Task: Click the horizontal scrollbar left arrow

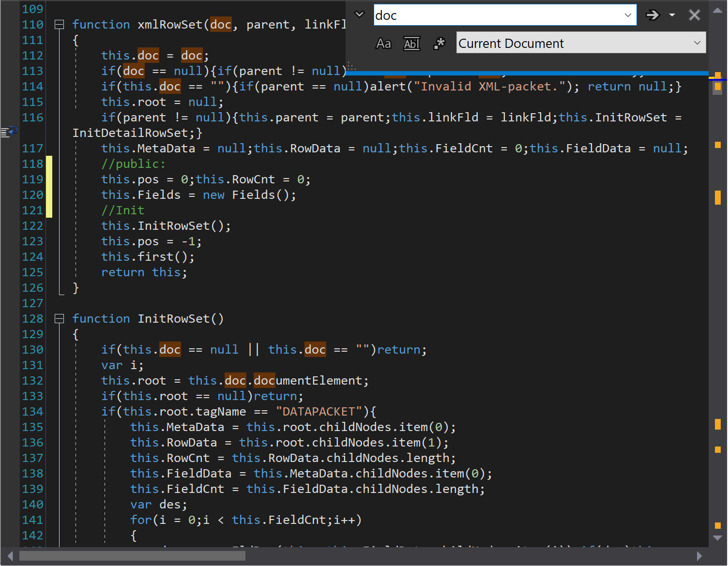Action: coord(10,556)
